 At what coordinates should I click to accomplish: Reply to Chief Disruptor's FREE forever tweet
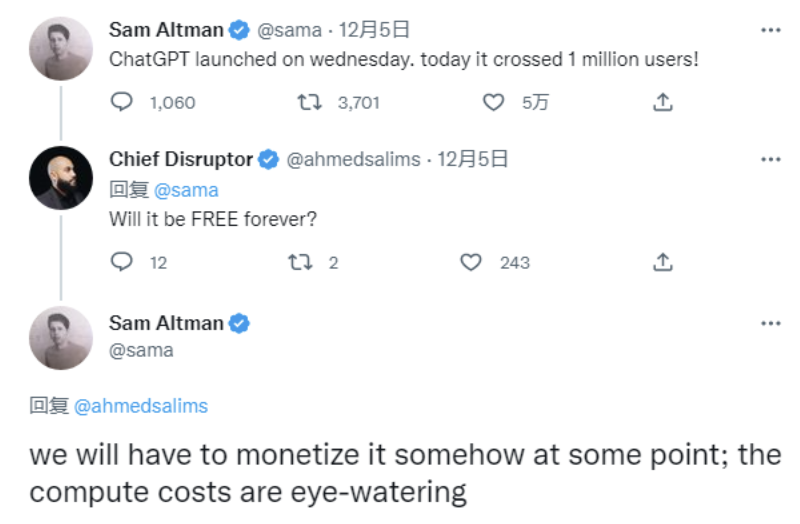(x=122, y=262)
